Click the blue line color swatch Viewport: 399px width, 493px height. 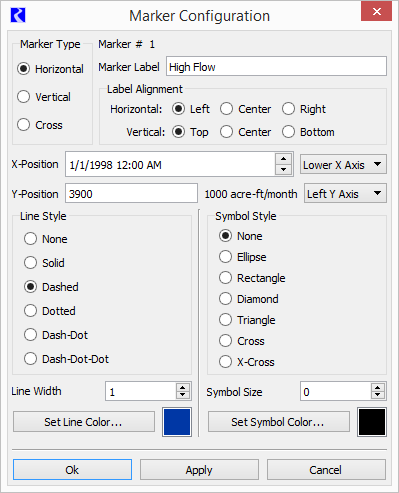[x=177, y=422]
